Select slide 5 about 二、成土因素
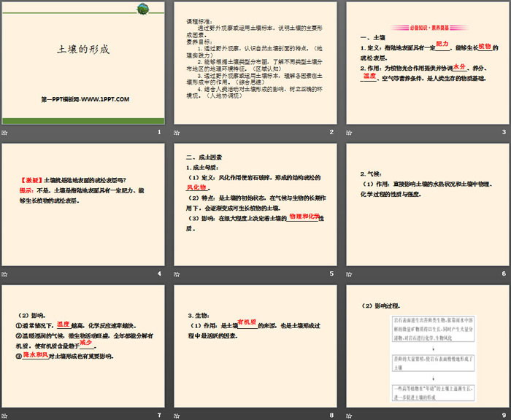Image resolution: width=511 pixels, height=420 pixels. point(255,205)
